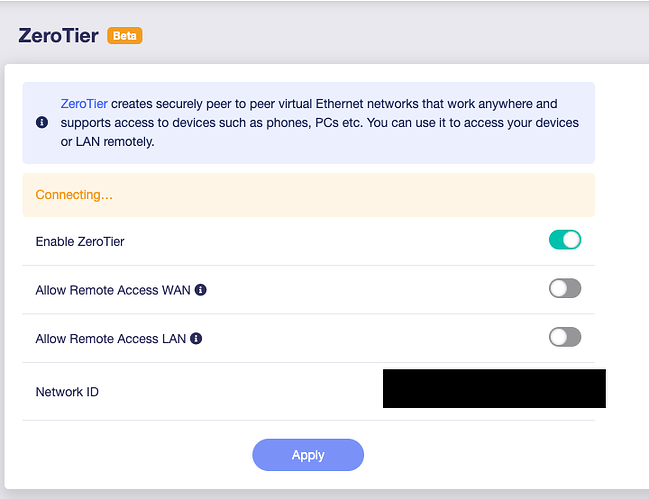
Task: Click the 'or LAN remotely.' description line
Action: [x=107, y=142]
